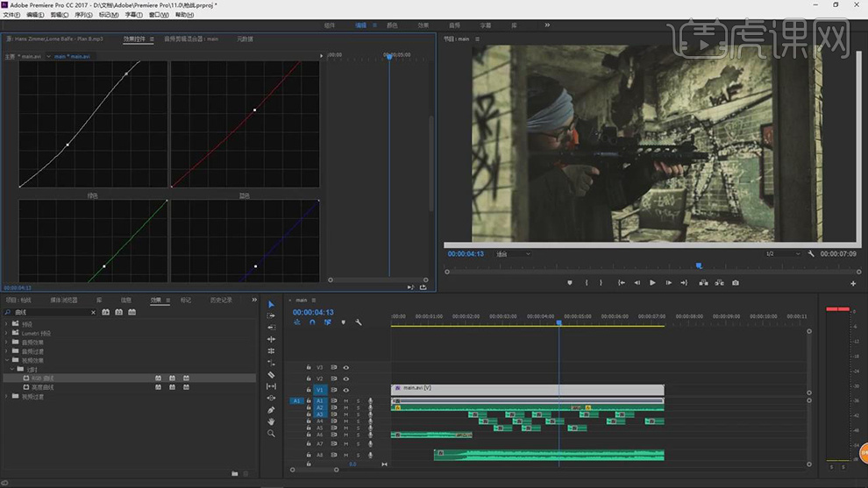Click the effects search field containing 曲线
This screenshot has height=488, width=868.
pos(53,312)
